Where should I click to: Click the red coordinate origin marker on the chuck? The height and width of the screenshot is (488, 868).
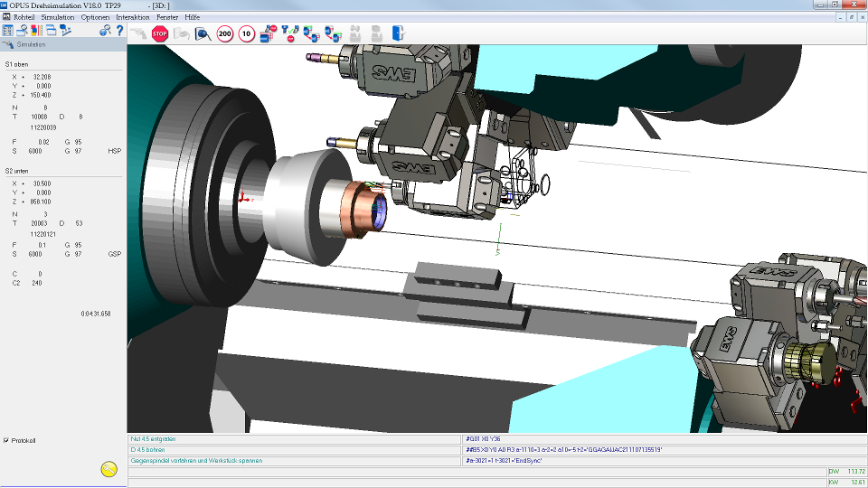(x=243, y=198)
